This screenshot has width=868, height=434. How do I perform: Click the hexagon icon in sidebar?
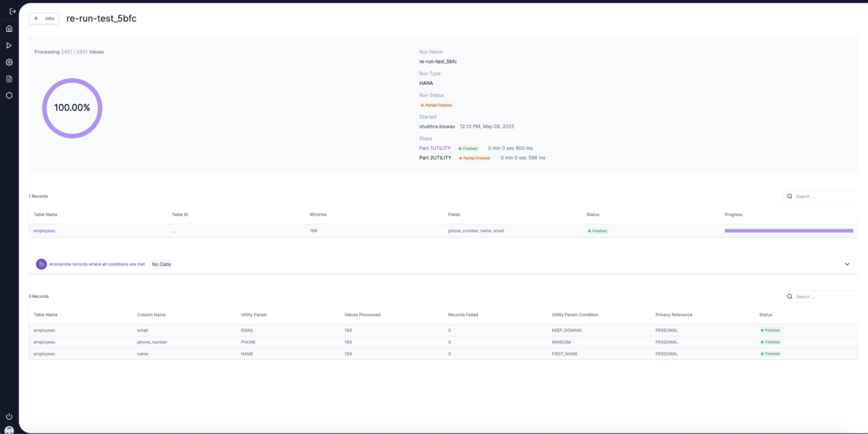click(9, 96)
